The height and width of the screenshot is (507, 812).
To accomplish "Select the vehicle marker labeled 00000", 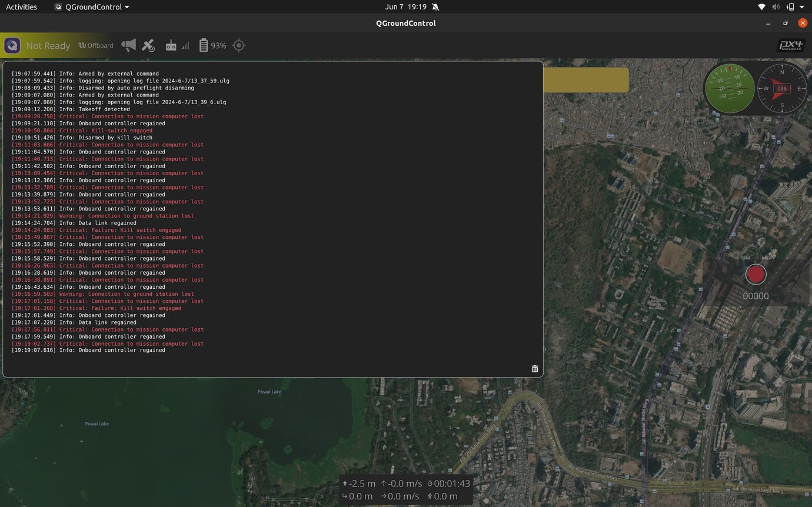I will [x=756, y=274].
